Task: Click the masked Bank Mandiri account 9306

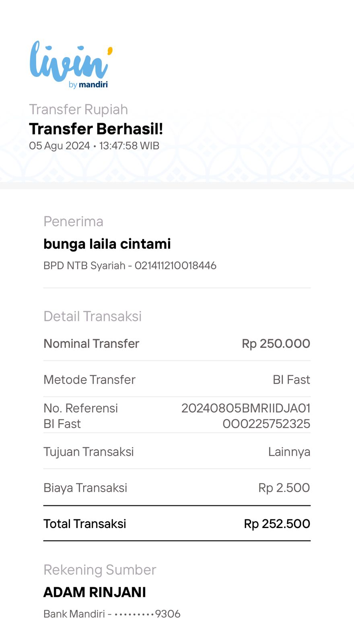Action: (112, 614)
